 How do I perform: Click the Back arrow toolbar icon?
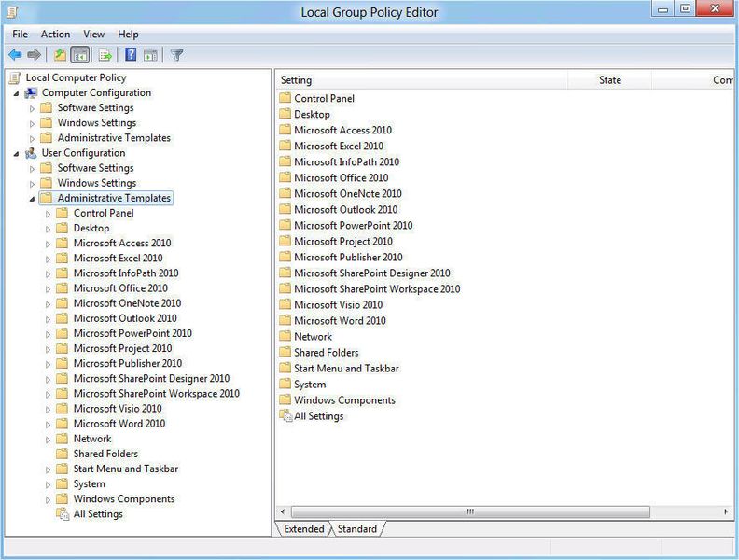(x=15, y=55)
